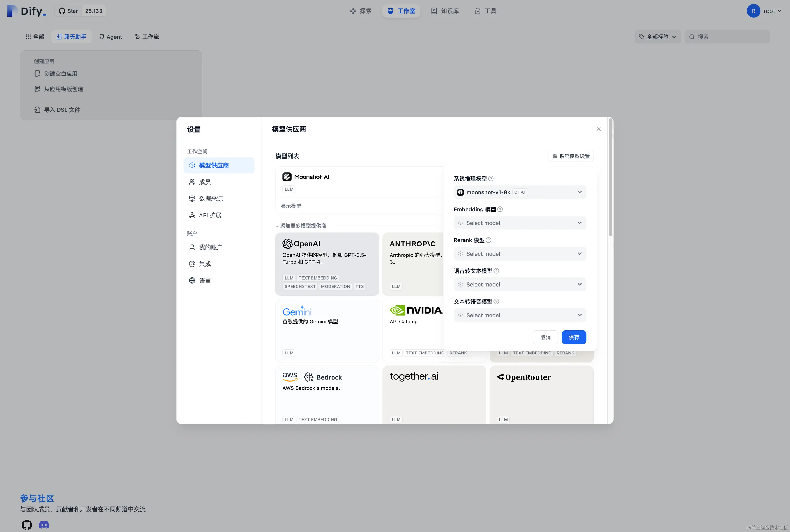Click help icon beside 文本转语音模型
The width and height of the screenshot is (790, 532).
496,301
